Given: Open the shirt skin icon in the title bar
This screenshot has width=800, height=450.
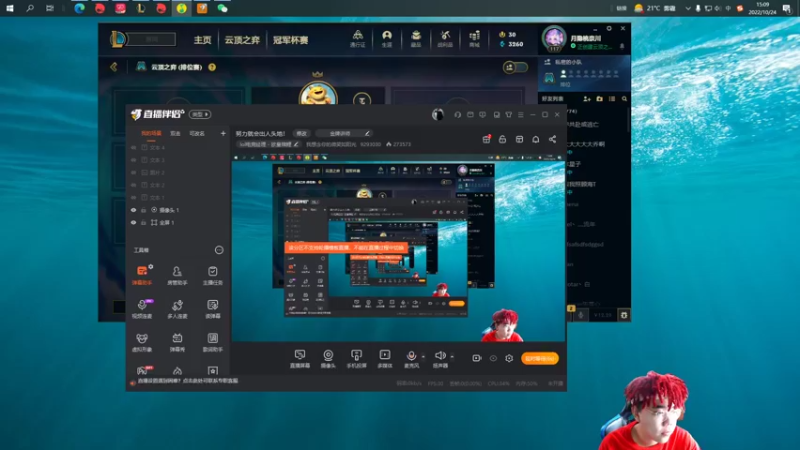Looking at the screenshot, I should [x=509, y=115].
